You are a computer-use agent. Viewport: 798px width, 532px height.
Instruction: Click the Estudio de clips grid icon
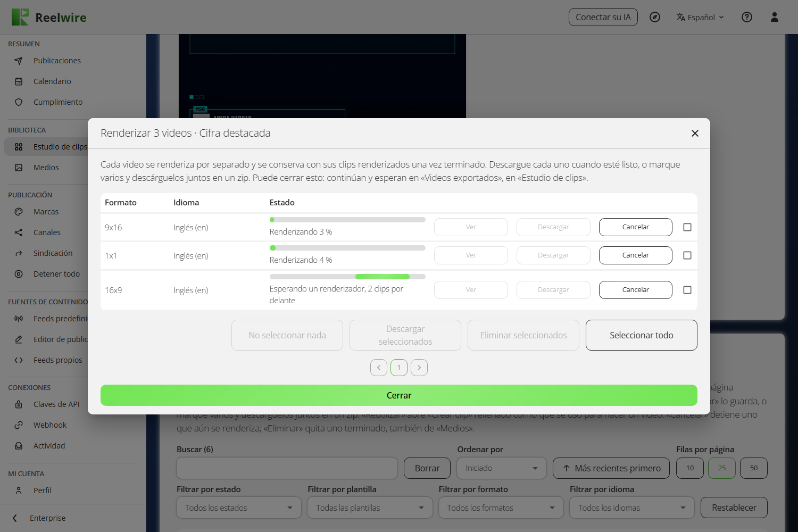(x=19, y=147)
